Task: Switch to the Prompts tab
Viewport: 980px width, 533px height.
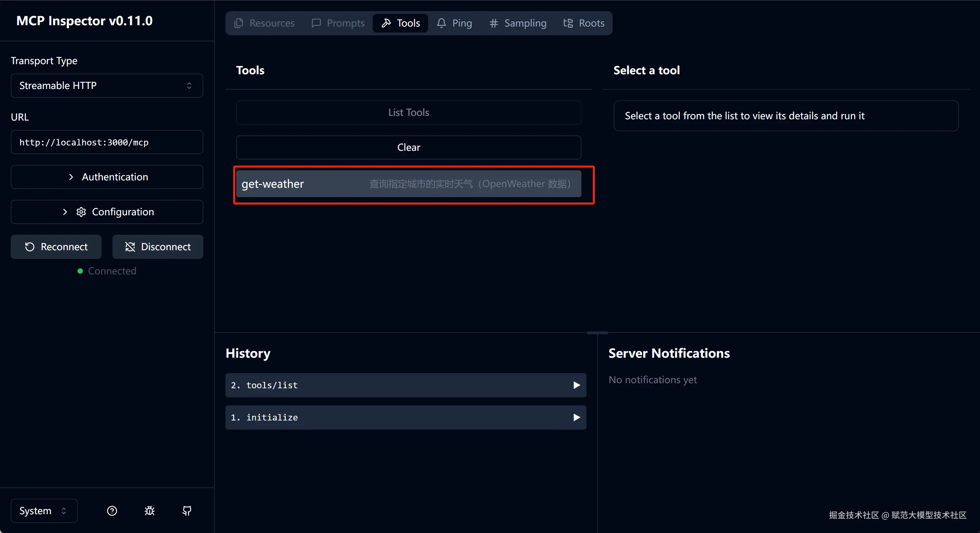Action: click(338, 23)
